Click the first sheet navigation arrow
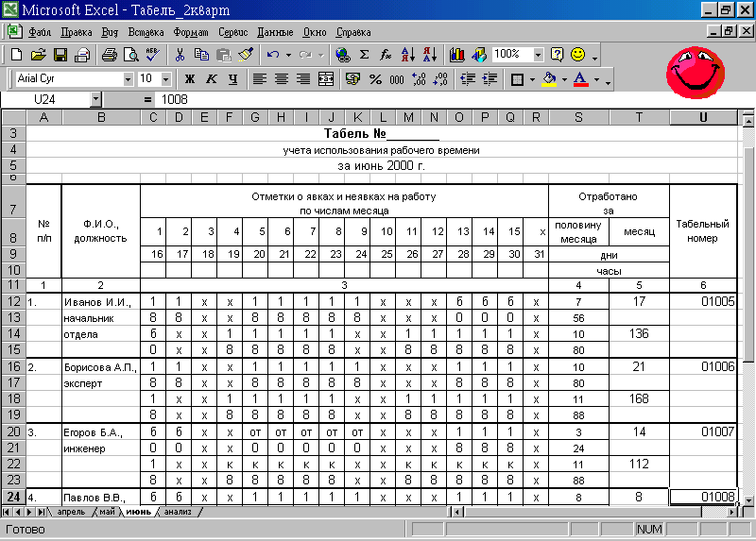 [7, 512]
